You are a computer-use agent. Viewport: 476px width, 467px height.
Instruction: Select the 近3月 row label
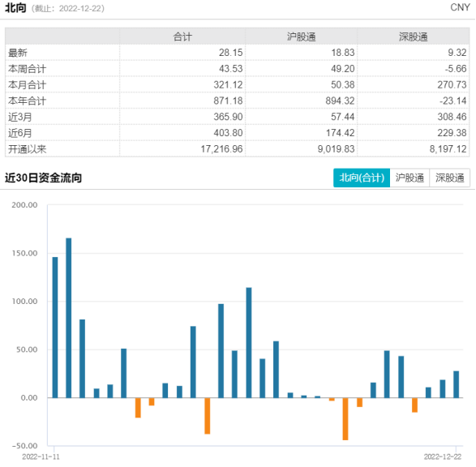[20, 117]
